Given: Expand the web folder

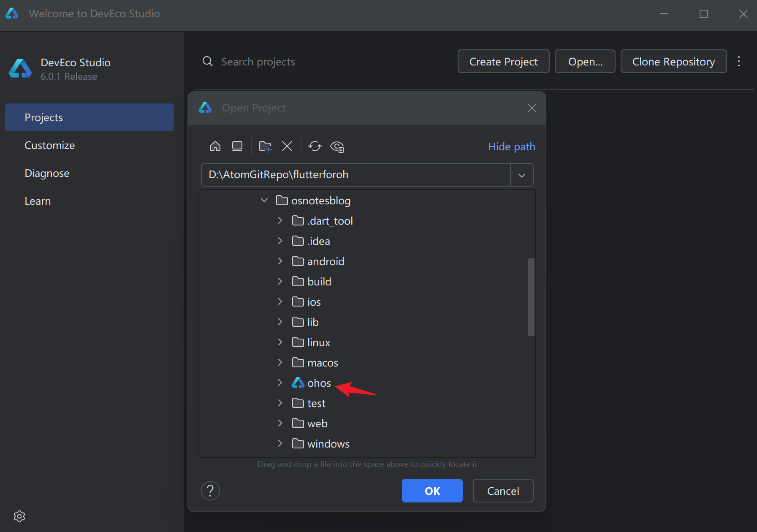Looking at the screenshot, I should point(280,423).
